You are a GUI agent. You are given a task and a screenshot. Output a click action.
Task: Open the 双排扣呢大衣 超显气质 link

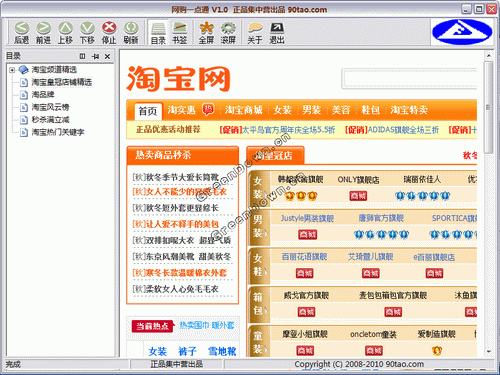[182, 240]
